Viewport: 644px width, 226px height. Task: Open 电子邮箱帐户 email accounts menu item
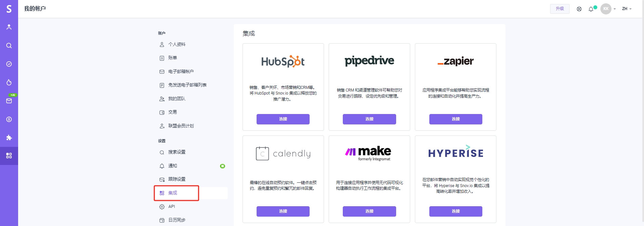point(181,71)
